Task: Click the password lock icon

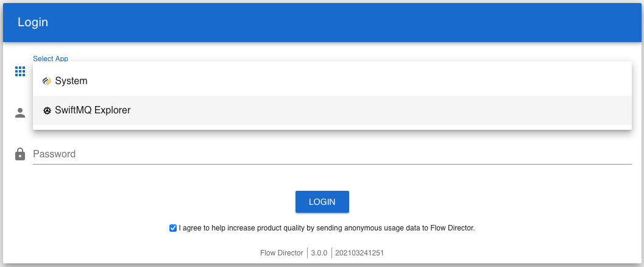Action: pyautogui.click(x=20, y=154)
